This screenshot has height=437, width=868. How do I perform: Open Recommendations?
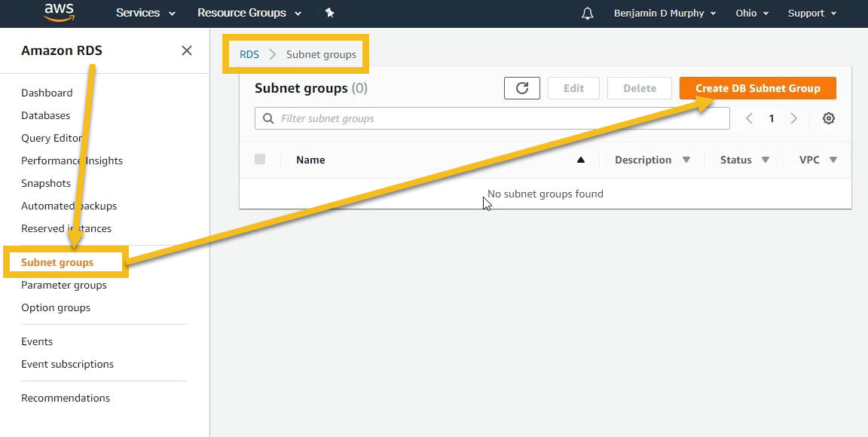pyautogui.click(x=66, y=398)
